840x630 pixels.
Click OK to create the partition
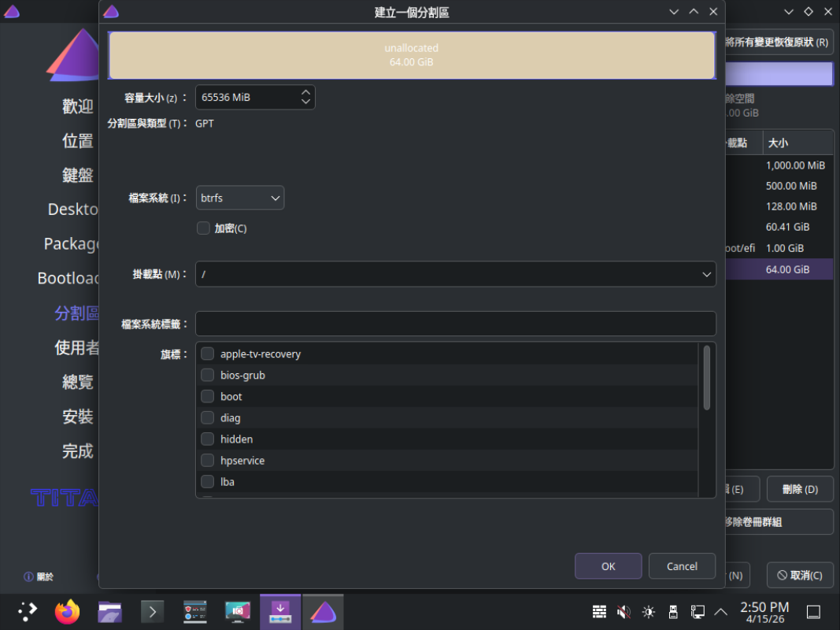(608, 566)
